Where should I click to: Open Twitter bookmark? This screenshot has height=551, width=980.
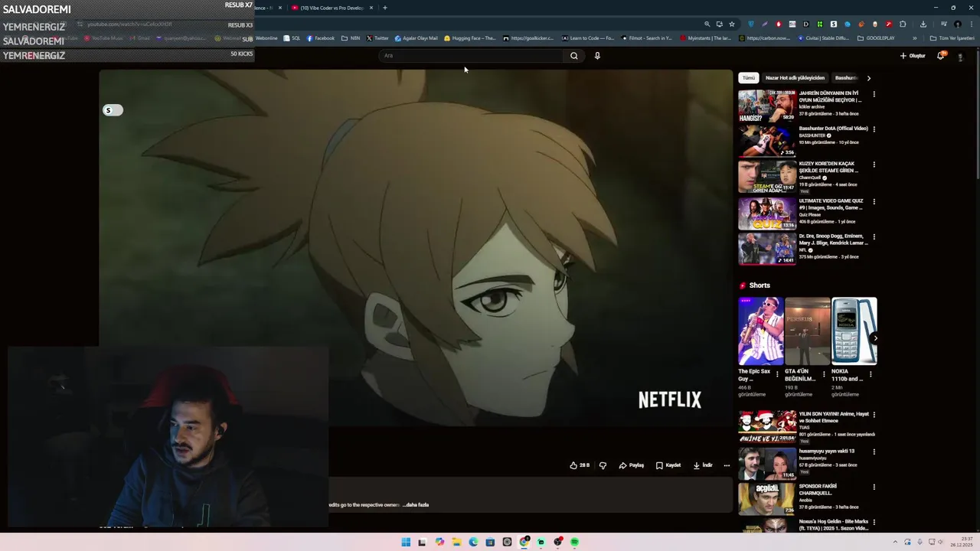377,38
